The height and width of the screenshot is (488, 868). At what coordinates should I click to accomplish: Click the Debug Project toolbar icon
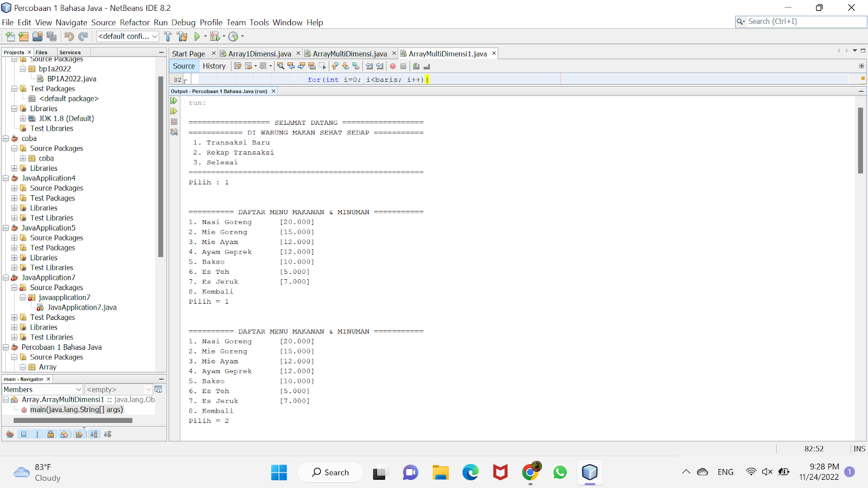point(215,36)
